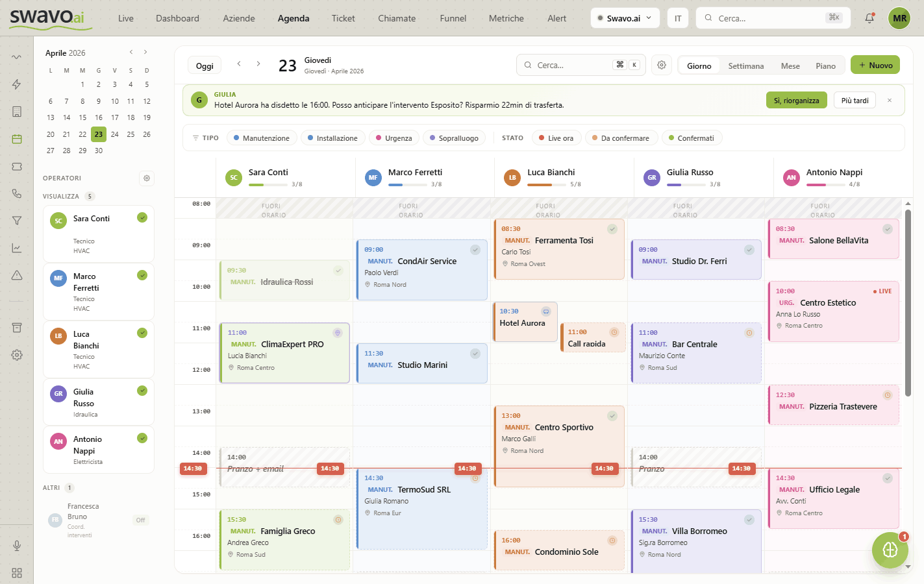Click status icon on ClimaExpert PRO event
Viewport: 924px width, 584px height.
tap(338, 333)
